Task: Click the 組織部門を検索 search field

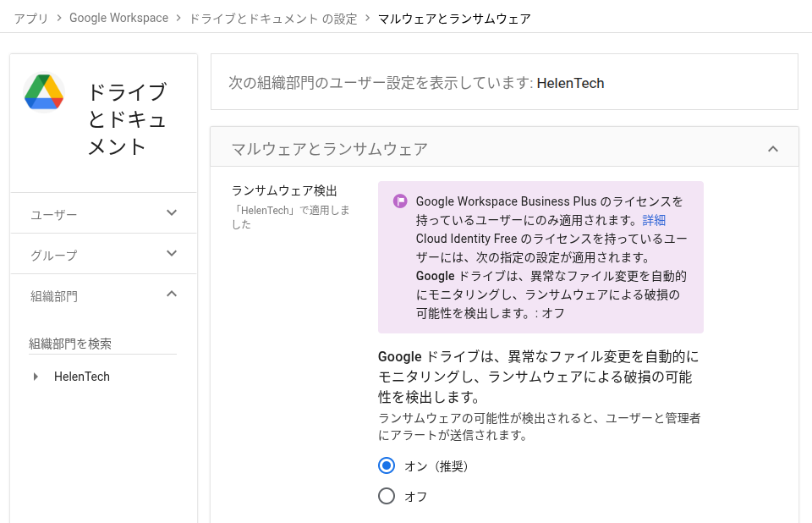Action: tap(102, 344)
